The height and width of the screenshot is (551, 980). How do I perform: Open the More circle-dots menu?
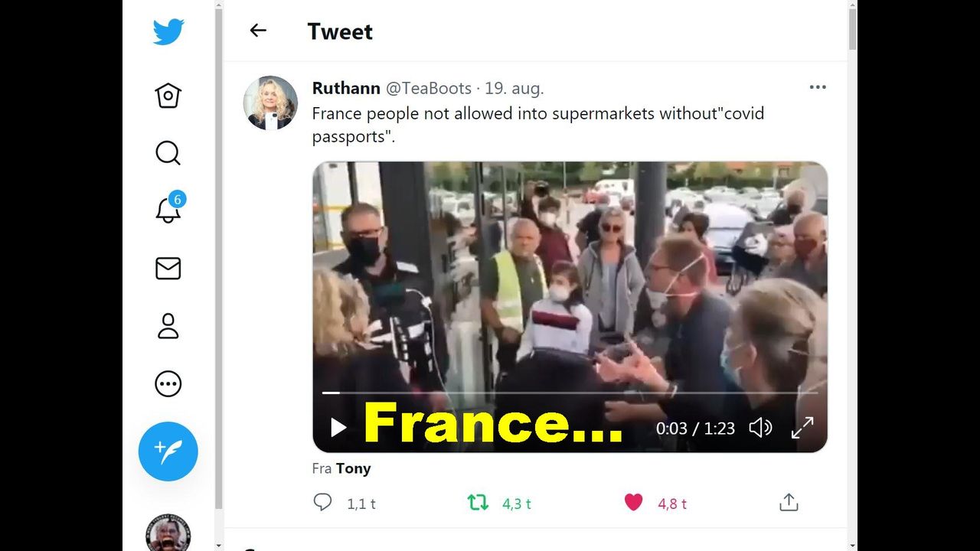[168, 383]
